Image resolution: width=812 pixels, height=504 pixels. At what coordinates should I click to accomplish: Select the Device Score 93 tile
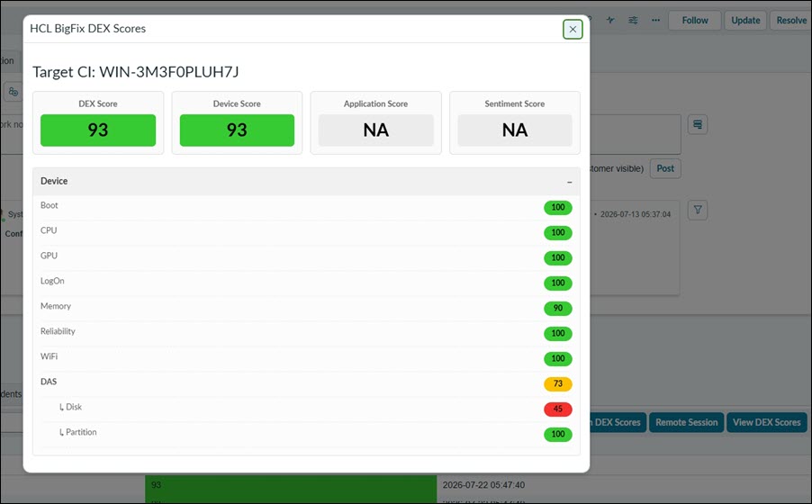(237, 130)
